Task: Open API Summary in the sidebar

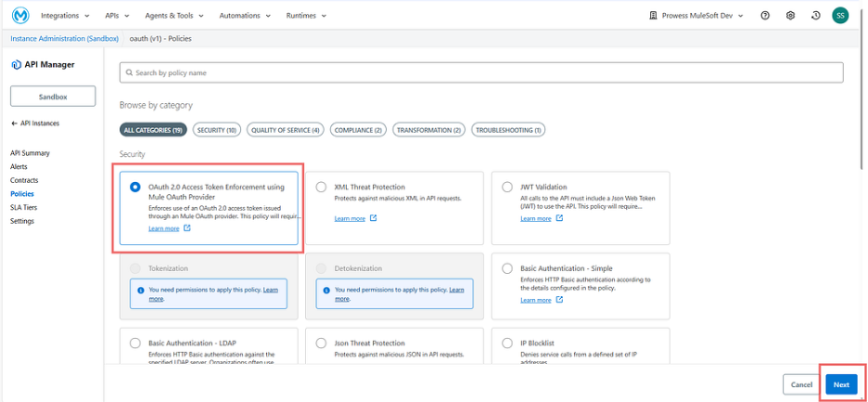Action: click(30, 153)
